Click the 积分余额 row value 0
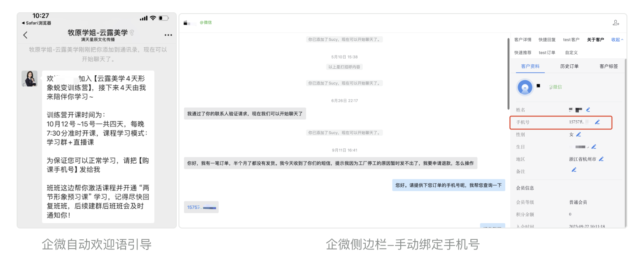Image resolution: width=644 pixels, height=267 pixels. (x=570, y=214)
